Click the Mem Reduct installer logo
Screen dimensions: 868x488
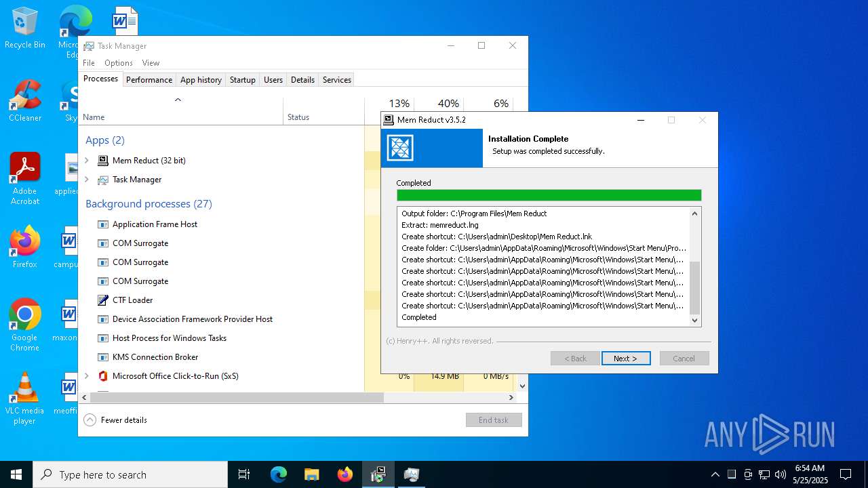click(x=400, y=148)
